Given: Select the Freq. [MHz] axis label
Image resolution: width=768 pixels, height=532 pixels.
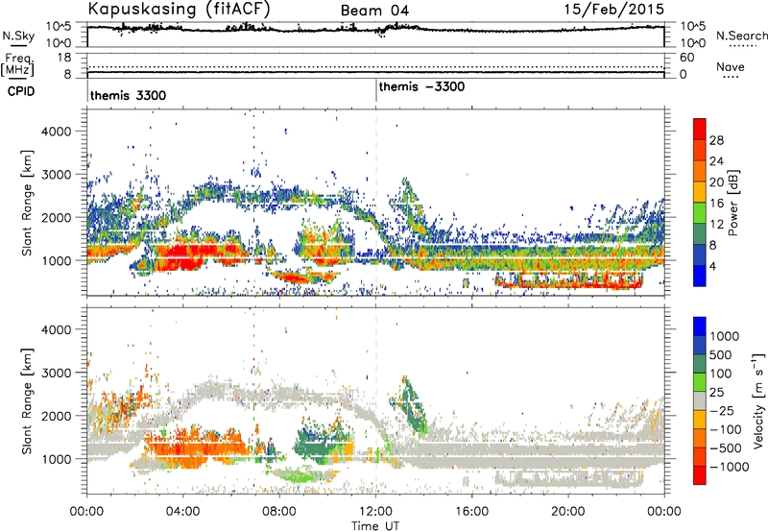Looking at the screenshot, I should (17, 64).
